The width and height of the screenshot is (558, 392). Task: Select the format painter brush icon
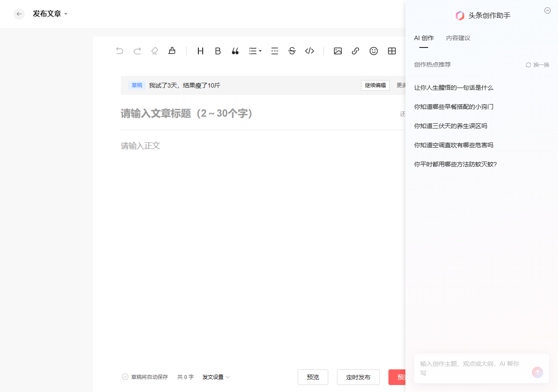pos(172,51)
